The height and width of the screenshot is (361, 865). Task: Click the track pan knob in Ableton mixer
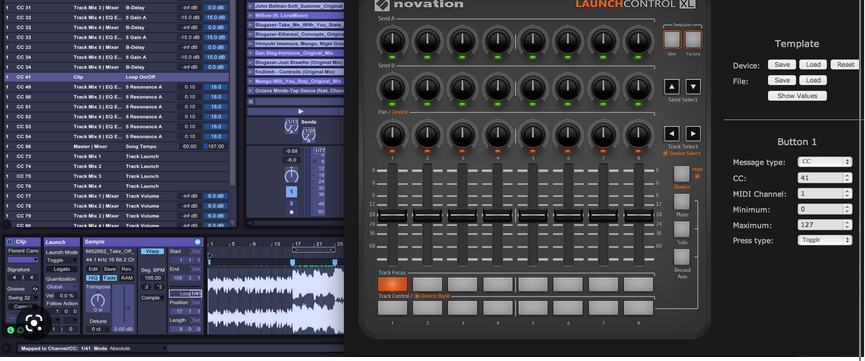coord(291,176)
